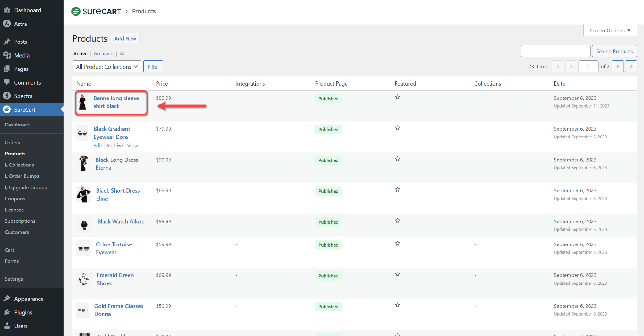Open Spectra from the sidebar

click(23, 96)
